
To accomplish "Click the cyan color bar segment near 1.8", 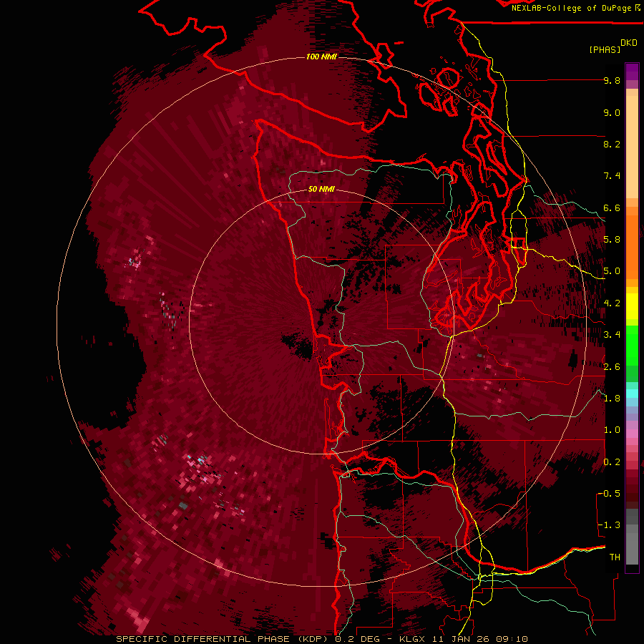I will pos(632,394).
